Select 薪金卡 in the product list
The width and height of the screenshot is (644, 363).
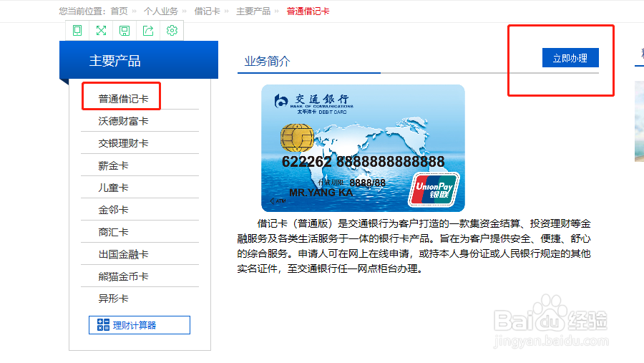click(113, 165)
